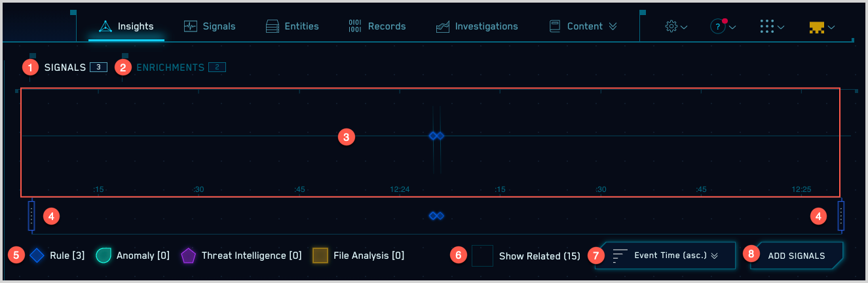Switch to the Enrichments tab
The width and height of the screenshot is (868, 283).
tap(170, 67)
